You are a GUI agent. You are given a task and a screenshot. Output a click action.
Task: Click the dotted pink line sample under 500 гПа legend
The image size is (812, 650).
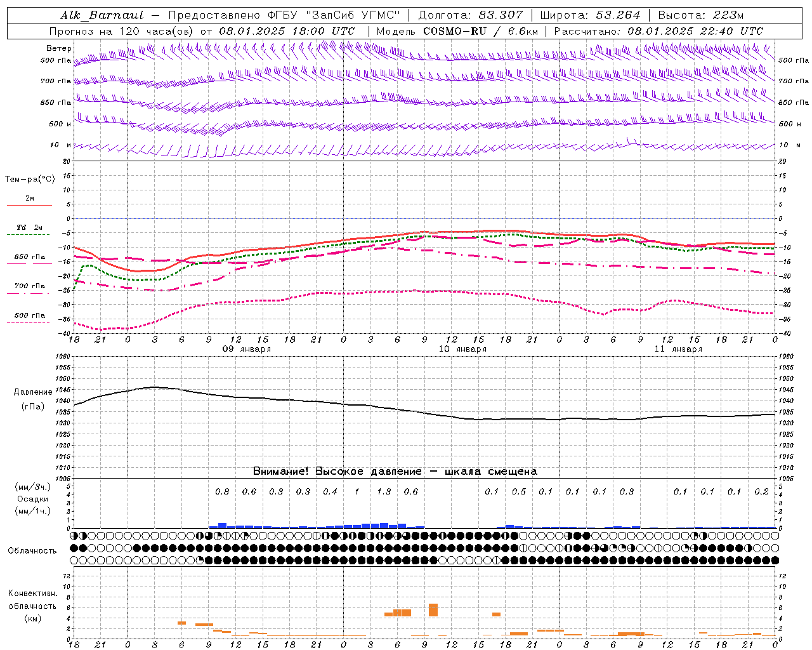coord(29,323)
